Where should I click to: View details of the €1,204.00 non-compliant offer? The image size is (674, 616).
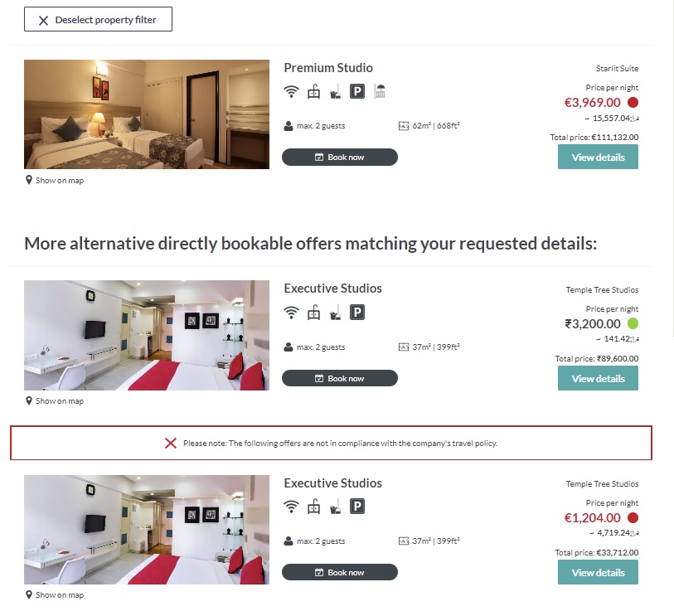[x=598, y=572]
